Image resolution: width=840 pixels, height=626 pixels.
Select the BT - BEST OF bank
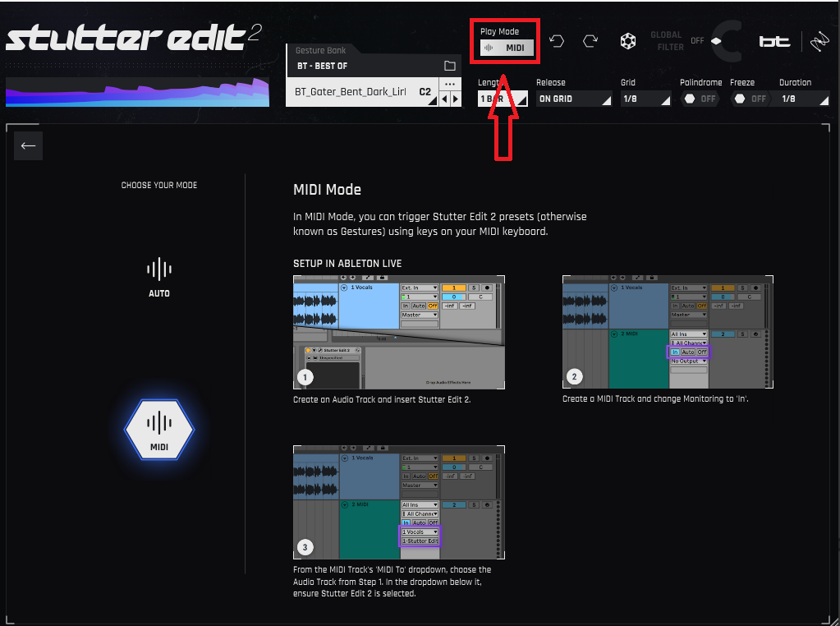(322, 66)
